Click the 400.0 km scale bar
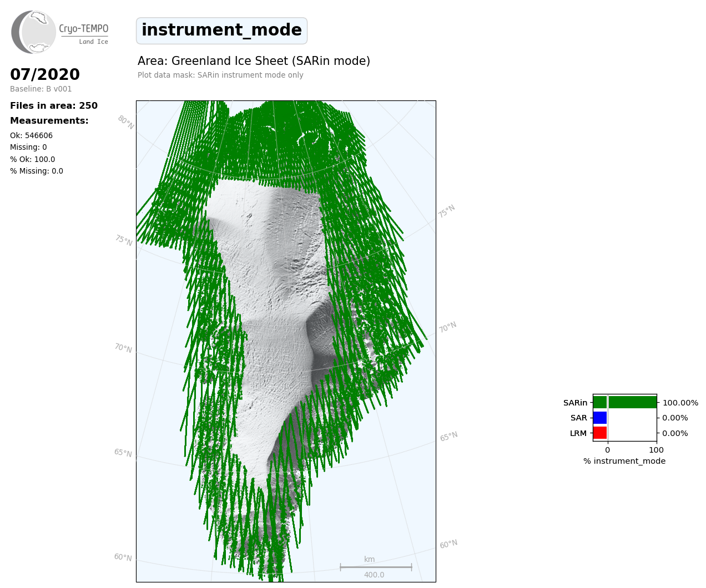The image size is (706, 588). [376, 567]
